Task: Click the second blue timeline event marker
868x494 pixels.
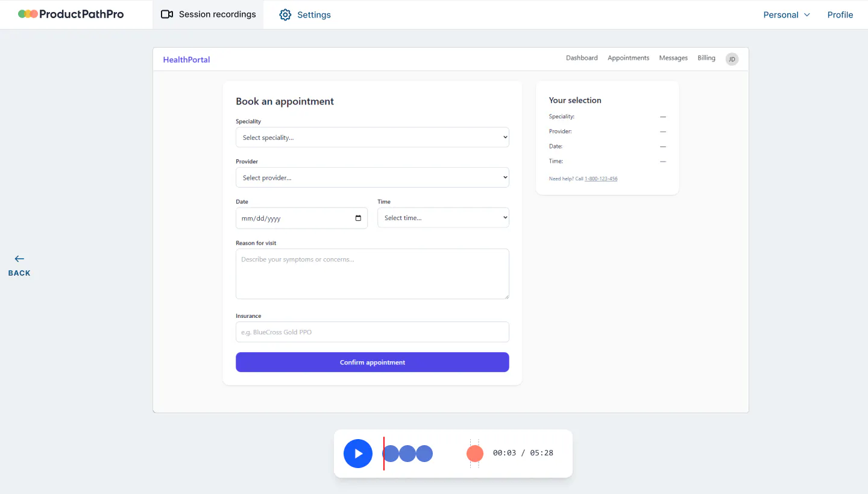Action: coord(407,454)
